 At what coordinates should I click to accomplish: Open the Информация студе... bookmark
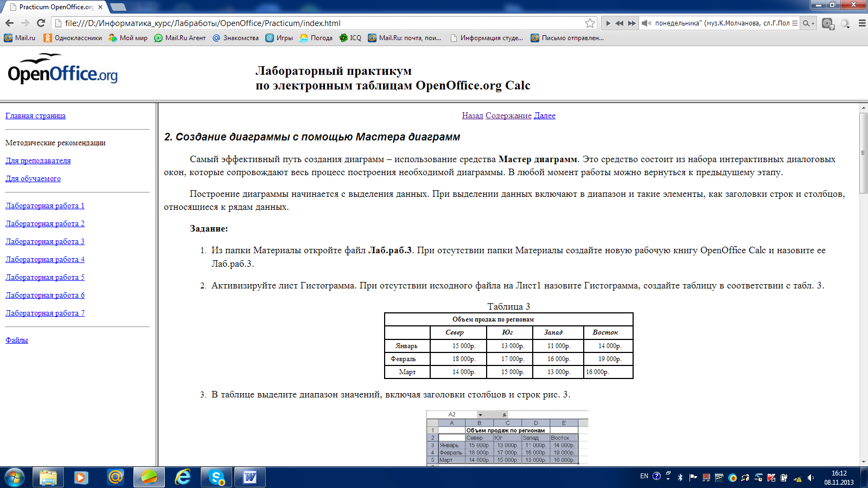(x=487, y=38)
